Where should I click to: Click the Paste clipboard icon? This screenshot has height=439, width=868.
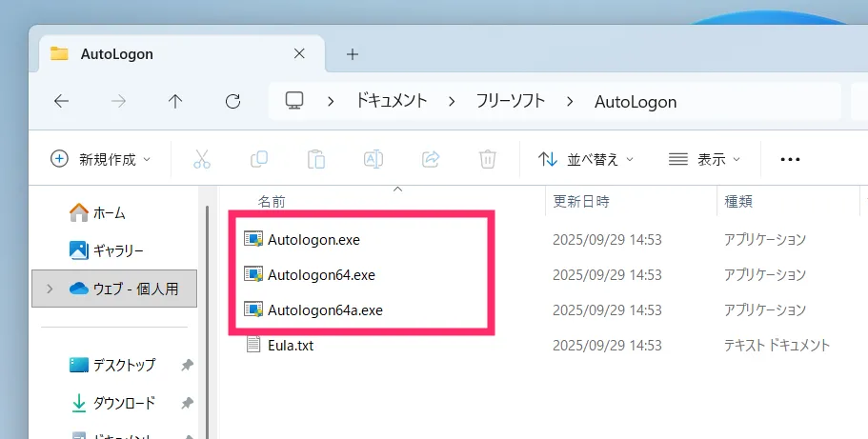coord(316,159)
